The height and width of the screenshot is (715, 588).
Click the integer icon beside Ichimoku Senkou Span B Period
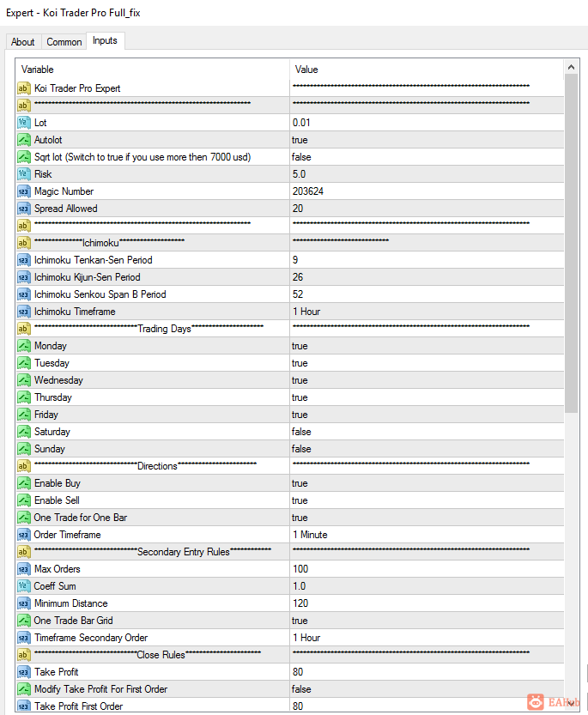pos(24,294)
